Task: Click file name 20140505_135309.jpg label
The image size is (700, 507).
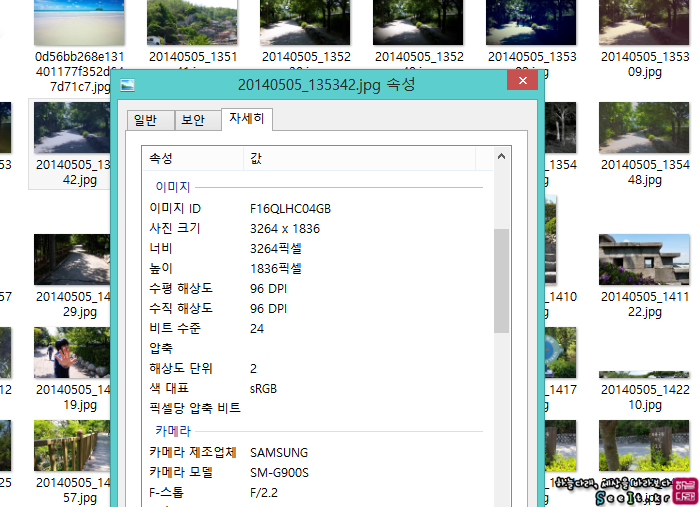Action: (645, 64)
